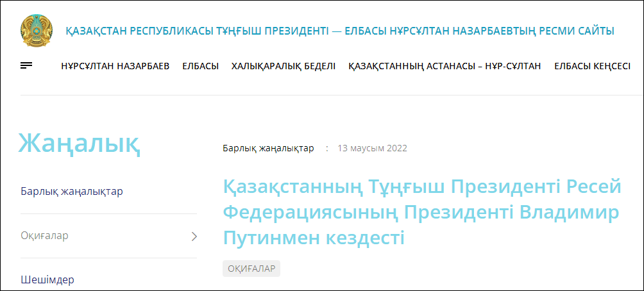
Task: Open the Оқиғалар sidebar item
Action: [45, 236]
